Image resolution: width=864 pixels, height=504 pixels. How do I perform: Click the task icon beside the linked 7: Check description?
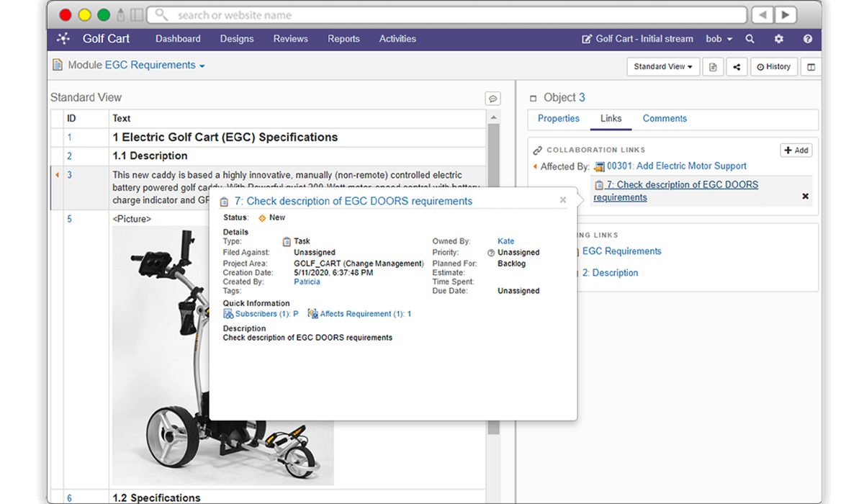[x=599, y=185]
